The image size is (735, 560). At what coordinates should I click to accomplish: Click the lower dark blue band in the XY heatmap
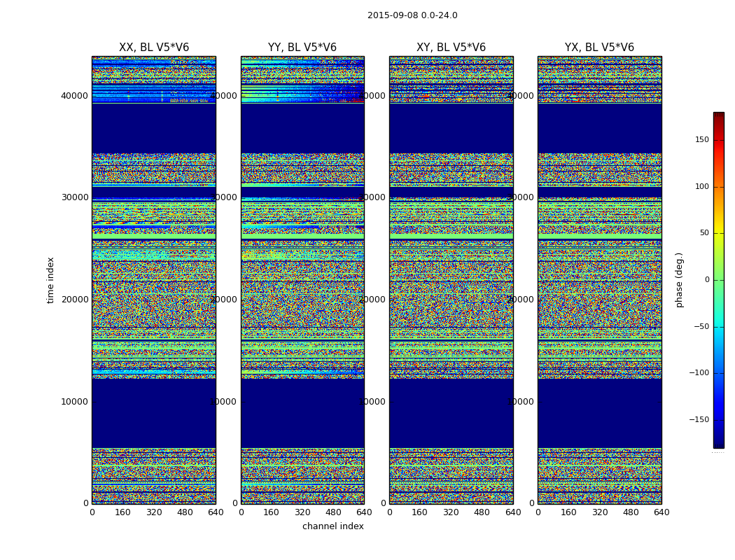(x=451, y=413)
